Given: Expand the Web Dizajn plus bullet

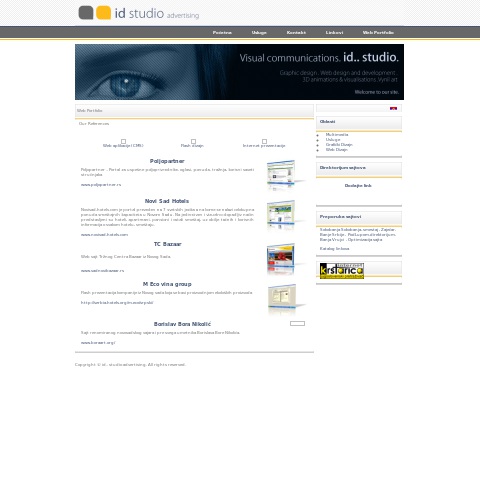Looking at the screenshot, I should pyautogui.click(x=318, y=150).
